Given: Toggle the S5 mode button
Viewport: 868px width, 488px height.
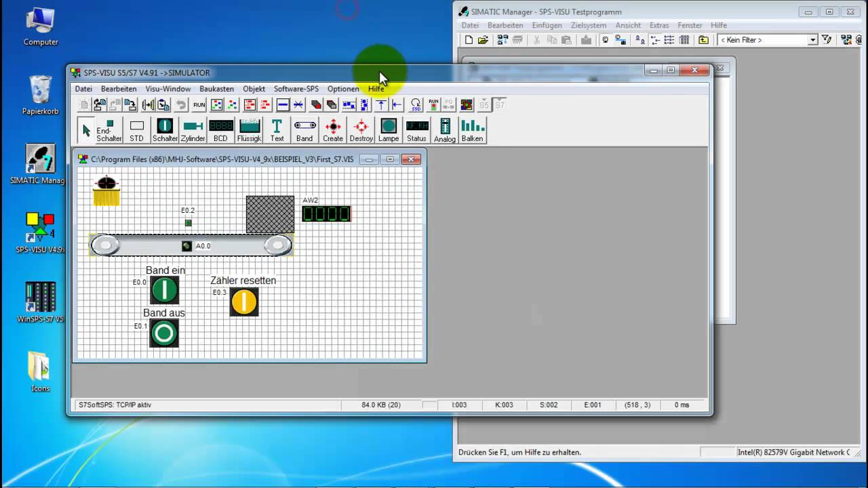Looking at the screenshot, I should click(484, 105).
